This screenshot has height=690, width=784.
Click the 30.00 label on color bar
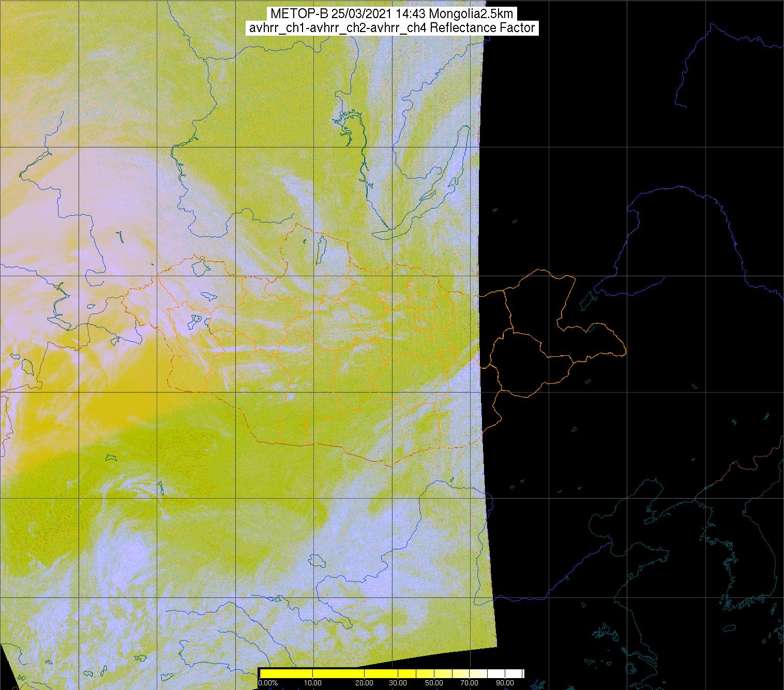pos(397,683)
